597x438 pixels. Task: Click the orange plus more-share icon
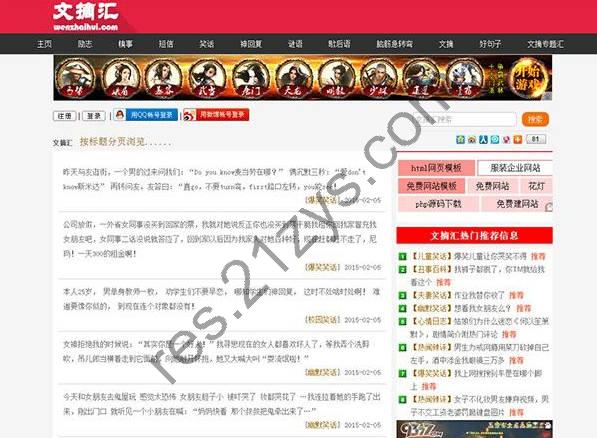518,139
